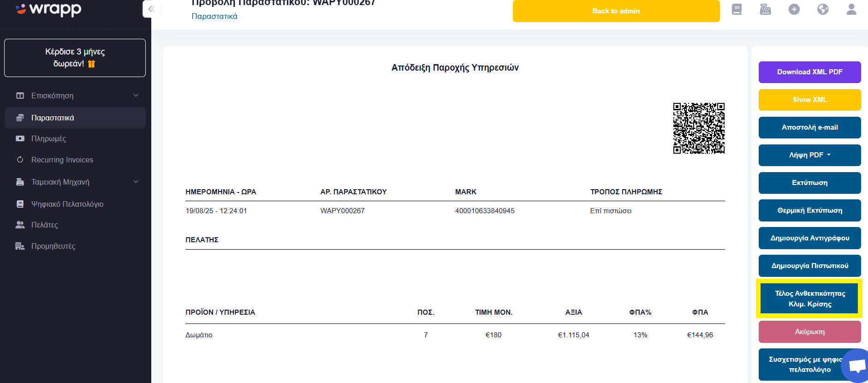Image resolution: width=868 pixels, height=383 pixels.
Task: Click the invoice QR code image
Action: (x=699, y=128)
